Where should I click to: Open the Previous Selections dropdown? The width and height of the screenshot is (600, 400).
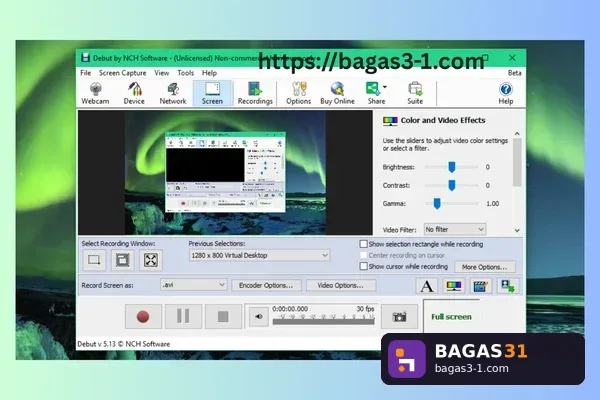point(259,255)
